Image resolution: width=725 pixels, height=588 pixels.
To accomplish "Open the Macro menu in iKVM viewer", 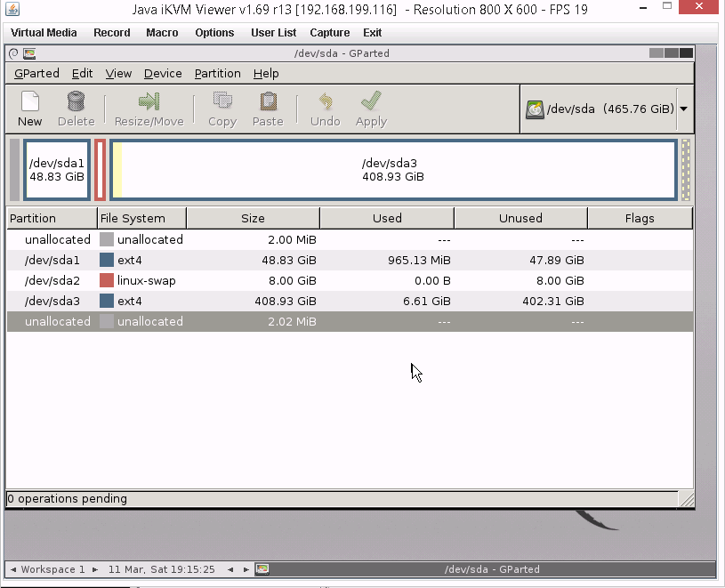I will tap(162, 33).
